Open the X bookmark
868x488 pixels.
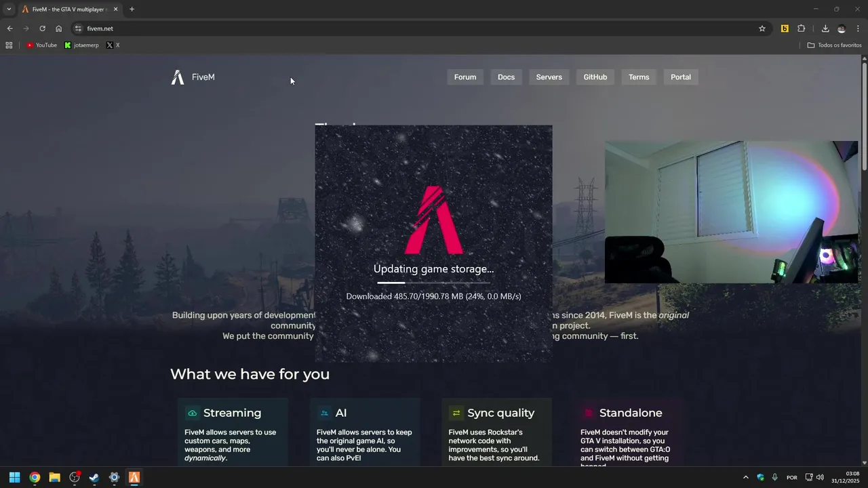[113, 45]
